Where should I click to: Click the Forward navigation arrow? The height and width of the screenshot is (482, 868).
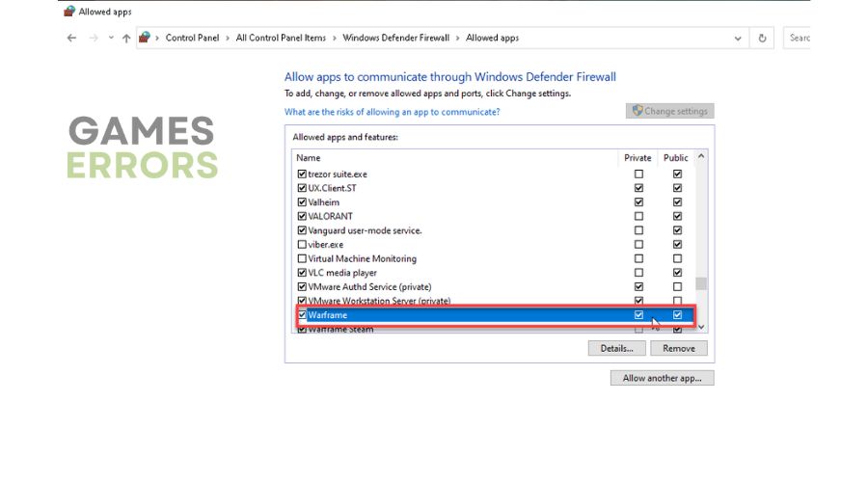point(94,38)
